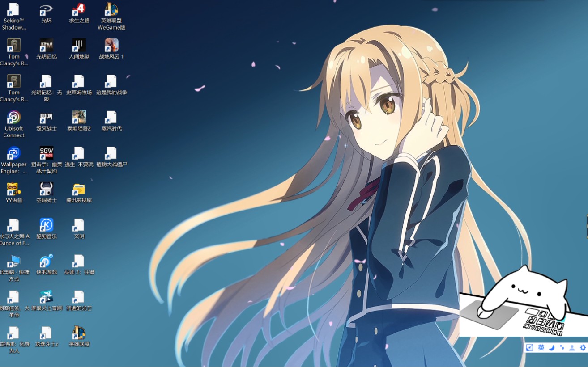Select the YY语音 desktop icon
The image size is (588, 367).
(x=14, y=190)
